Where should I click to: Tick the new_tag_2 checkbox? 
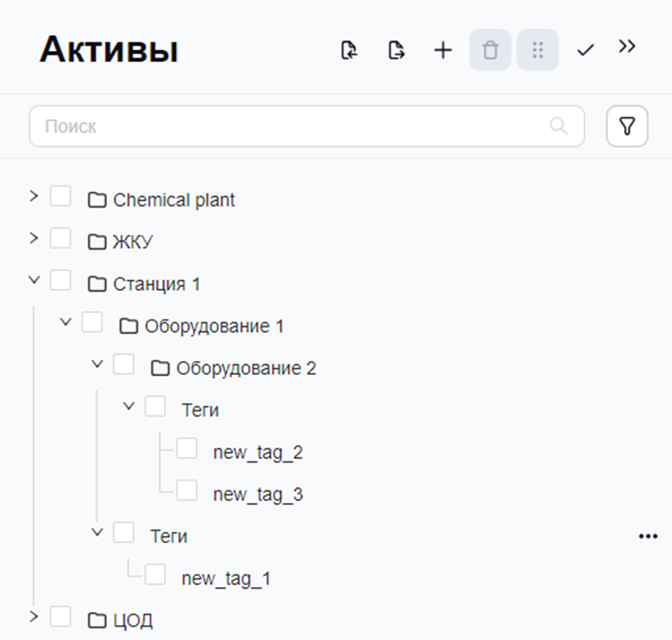pos(187,448)
